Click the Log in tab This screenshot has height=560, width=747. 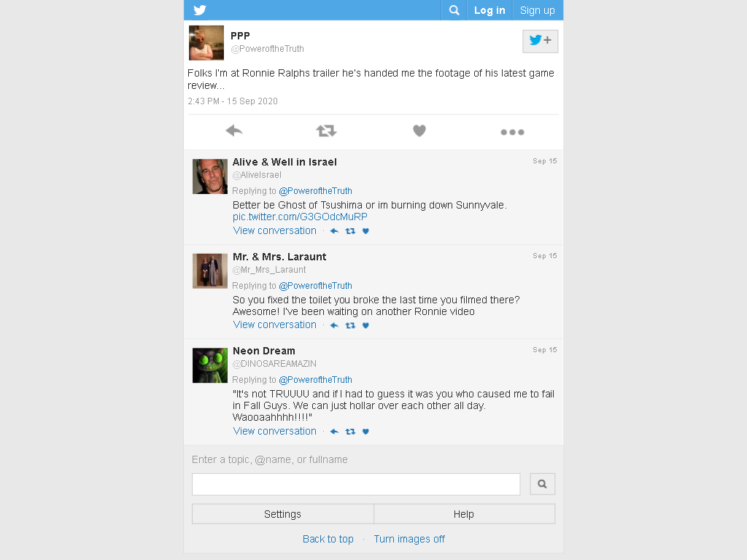tap(489, 10)
